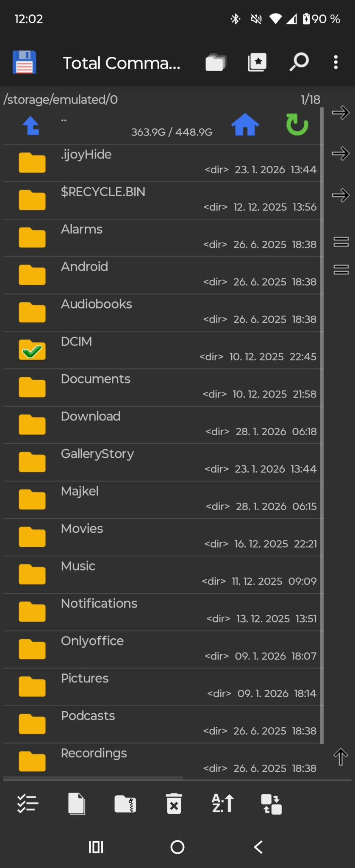Tap the new file icon in bottom toolbar
Image resolution: width=355 pixels, height=868 pixels.
(77, 804)
